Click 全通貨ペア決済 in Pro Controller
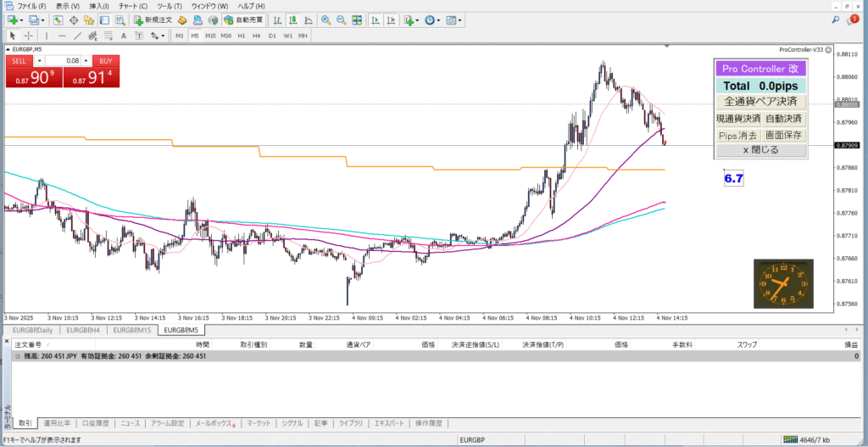 pyautogui.click(x=760, y=102)
